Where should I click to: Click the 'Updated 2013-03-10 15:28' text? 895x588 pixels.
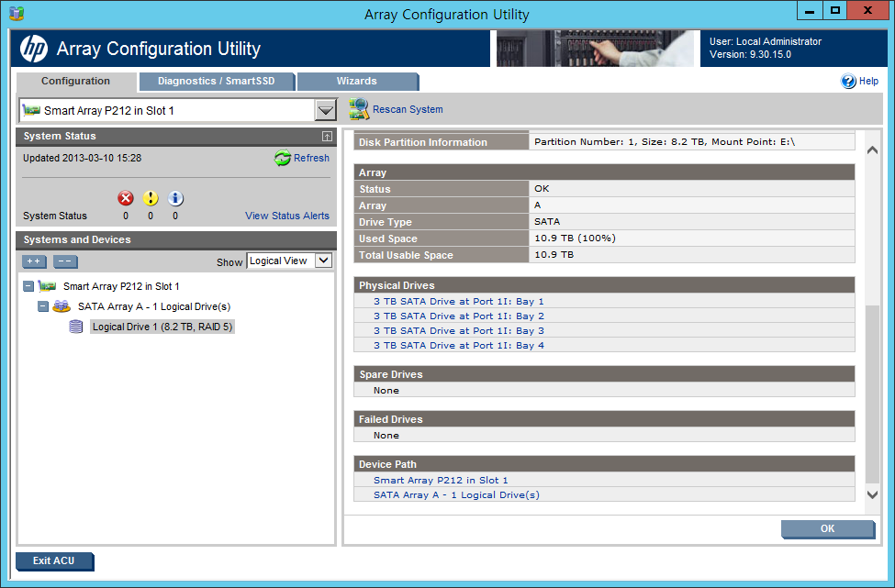(83, 158)
